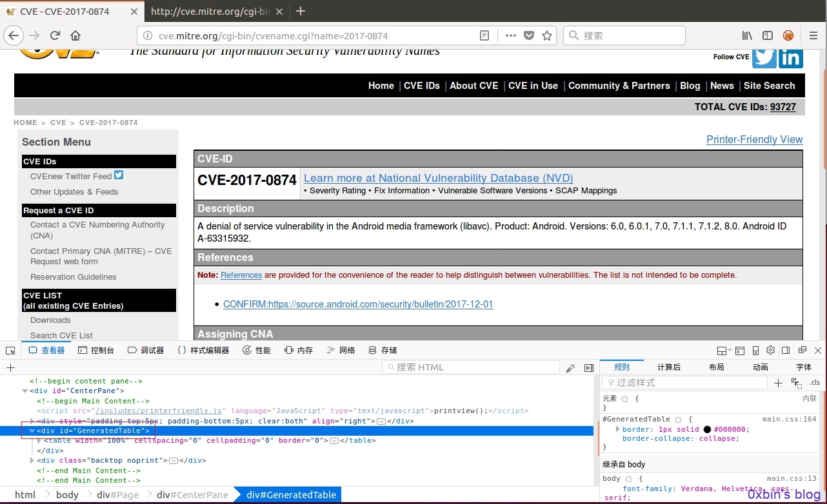Expand the border shorthand property
This screenshot has height=504, width=827.
(617, 429)
